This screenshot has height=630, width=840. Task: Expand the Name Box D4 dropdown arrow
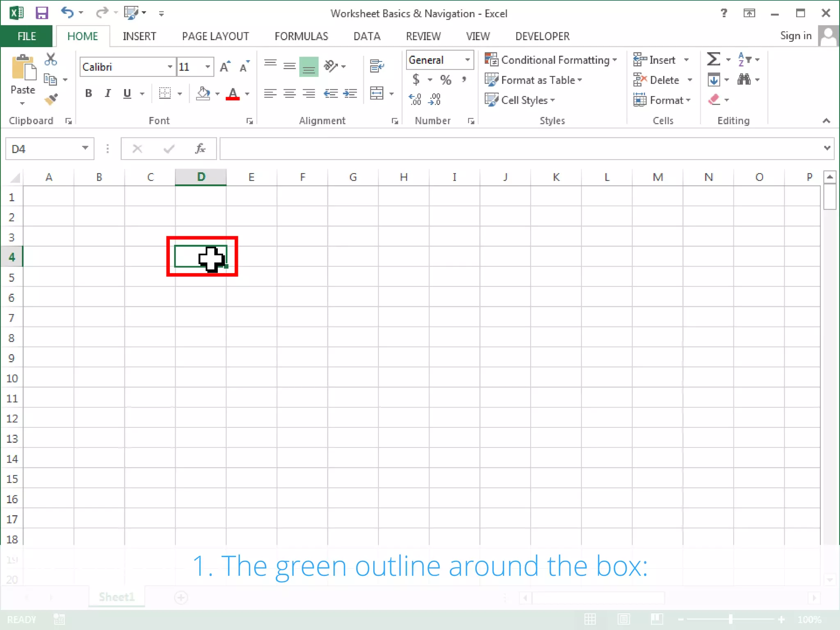[x=85, y=148]
